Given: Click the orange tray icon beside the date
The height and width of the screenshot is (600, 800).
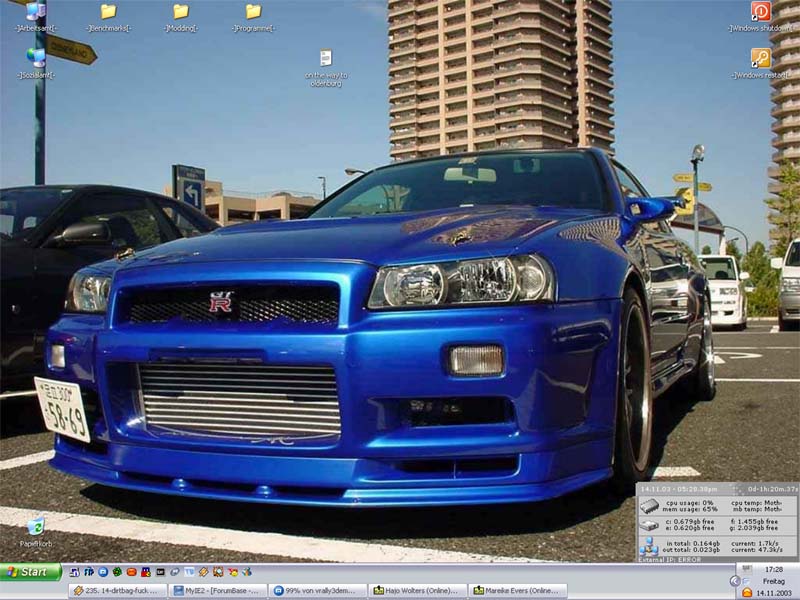Looking at the screenshot, I should [x=747, y=593].
